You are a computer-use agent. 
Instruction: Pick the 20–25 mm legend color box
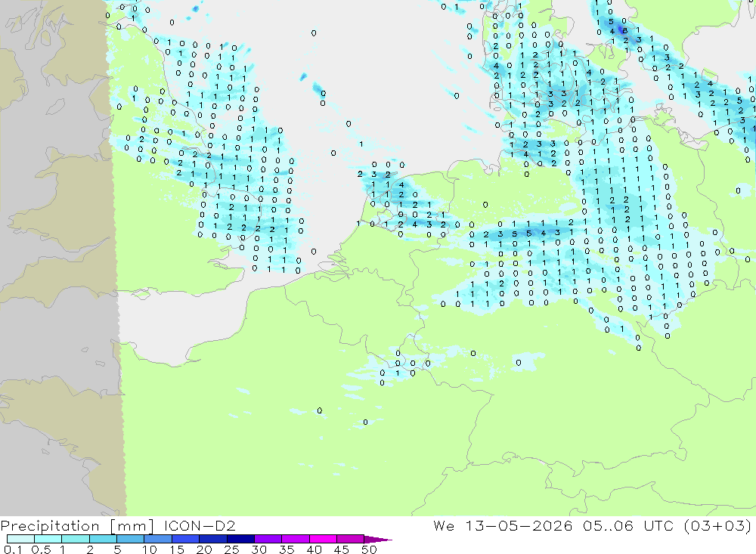212,539
